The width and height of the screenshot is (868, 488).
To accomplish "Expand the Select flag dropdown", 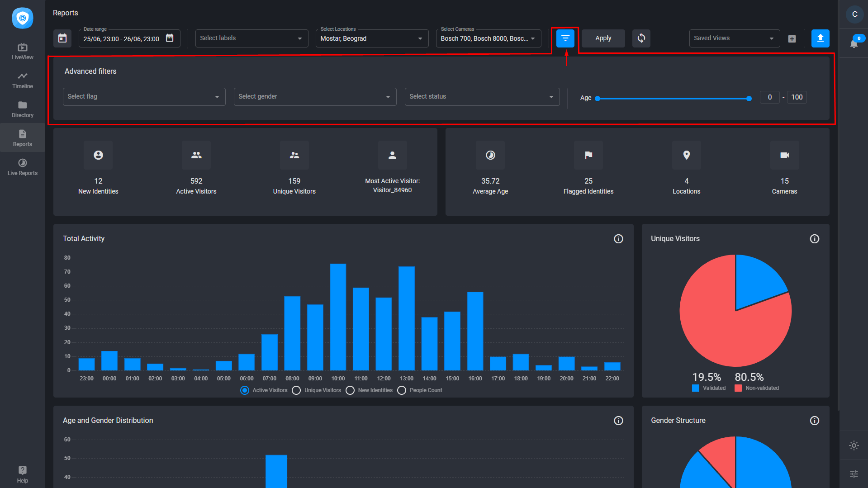I will point(144,97).
